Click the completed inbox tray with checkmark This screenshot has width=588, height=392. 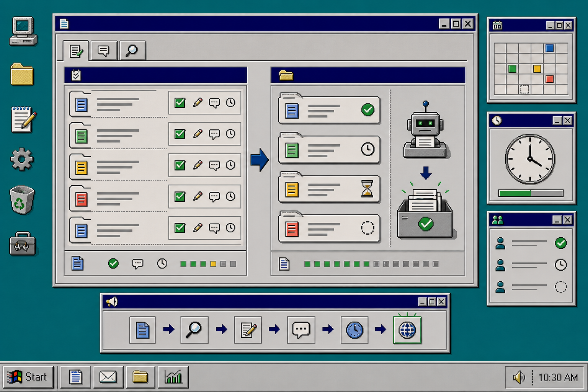425,214
